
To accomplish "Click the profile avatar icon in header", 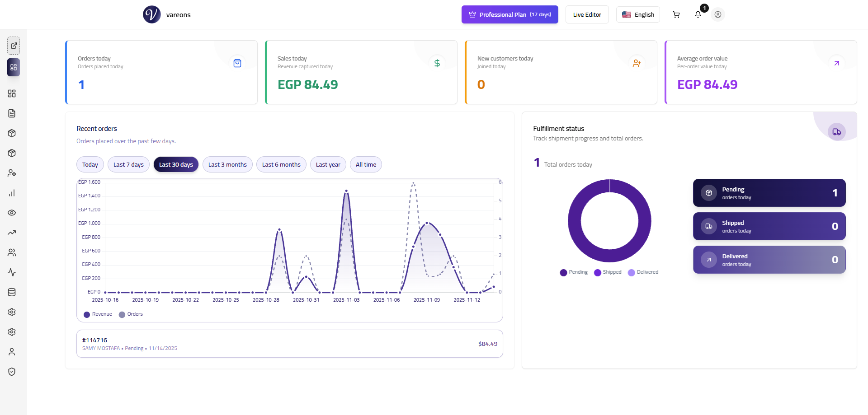I will [x=718, y=14].
